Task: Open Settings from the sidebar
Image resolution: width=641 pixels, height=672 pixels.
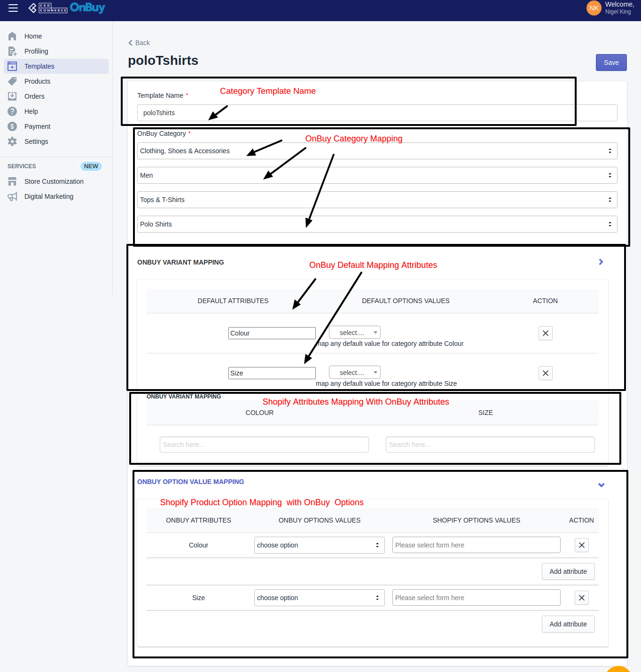Action: [x=56, y=141]
